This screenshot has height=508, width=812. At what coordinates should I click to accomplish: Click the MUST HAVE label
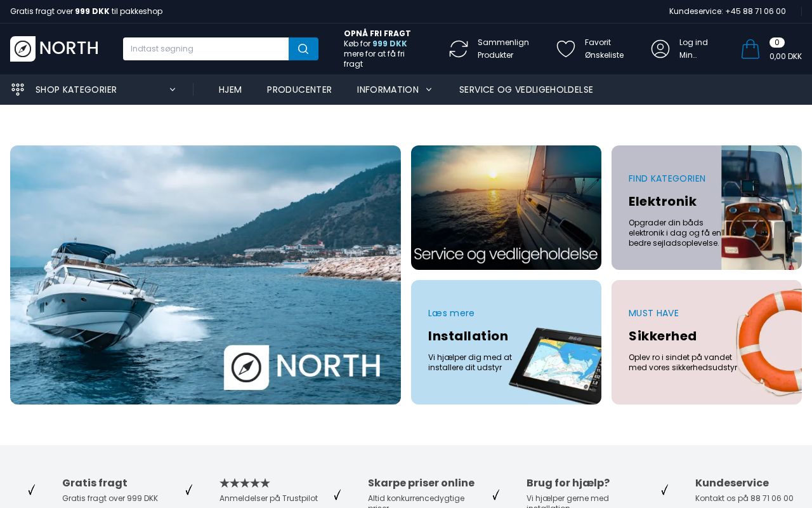653,313
